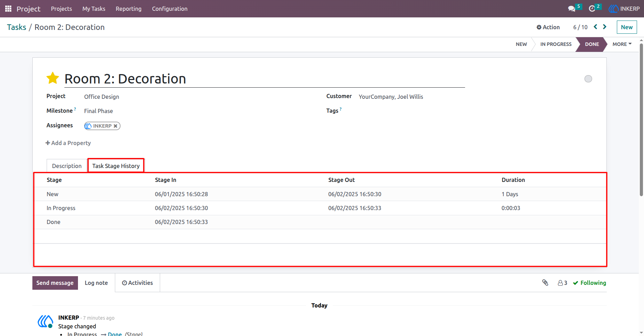
Task: Remove the INKERP assignee tag
Action: (115, 126)
